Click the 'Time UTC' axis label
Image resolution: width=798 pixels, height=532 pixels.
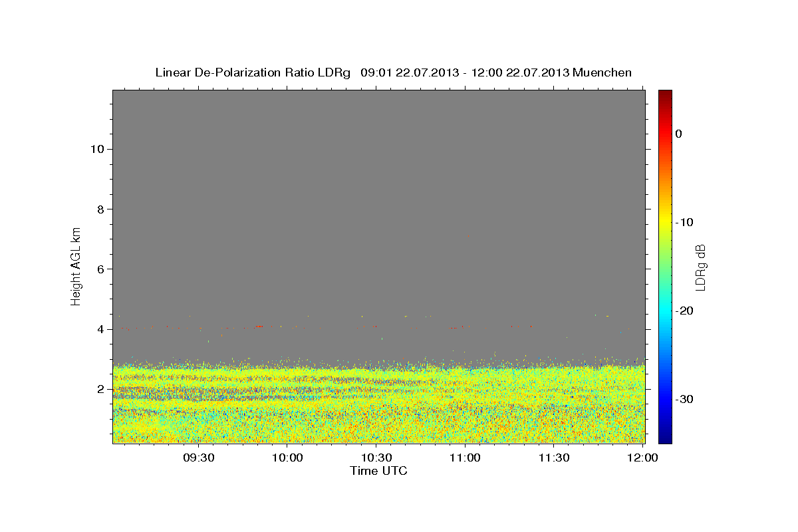click(x=378, y=471)
